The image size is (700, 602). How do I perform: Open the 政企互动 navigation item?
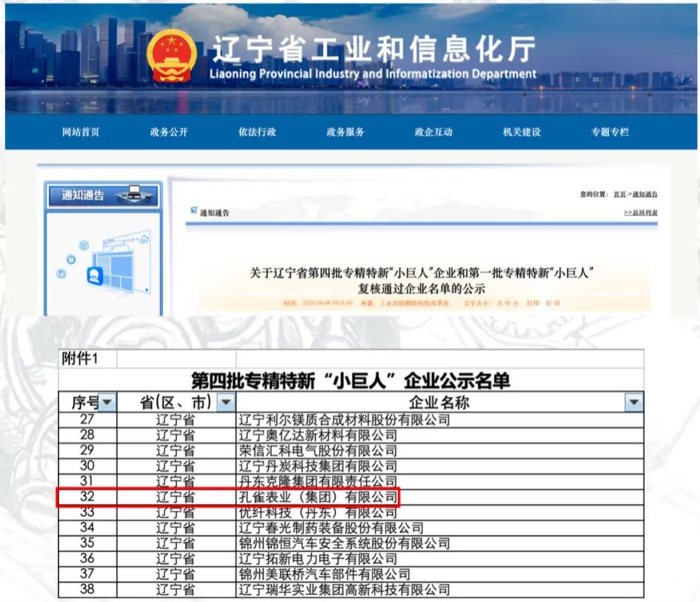click(x=433, y=132)
